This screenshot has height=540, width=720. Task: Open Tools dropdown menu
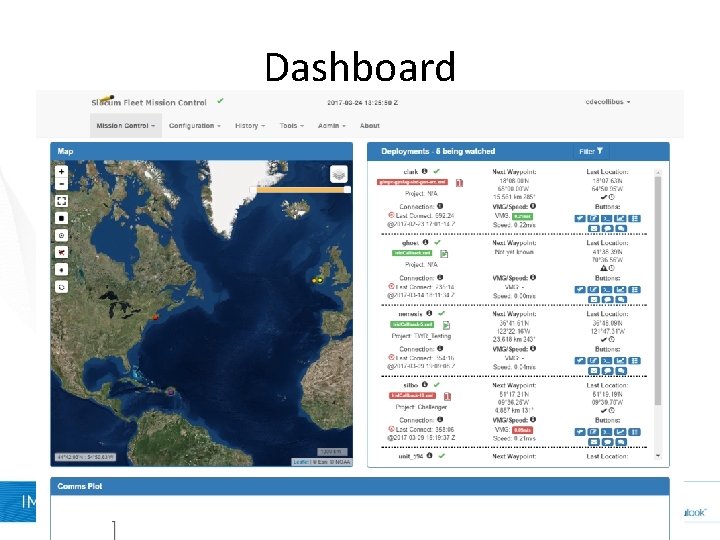click(292, 125)
